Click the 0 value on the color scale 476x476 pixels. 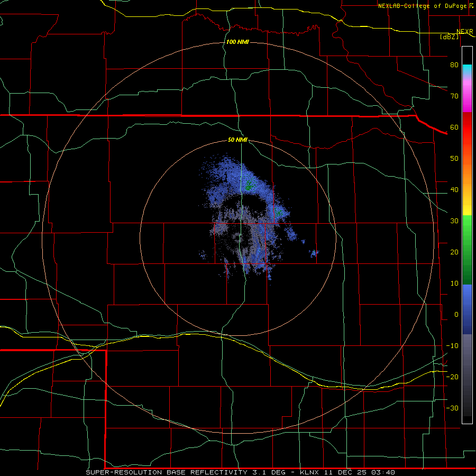[x=456, y=315]
